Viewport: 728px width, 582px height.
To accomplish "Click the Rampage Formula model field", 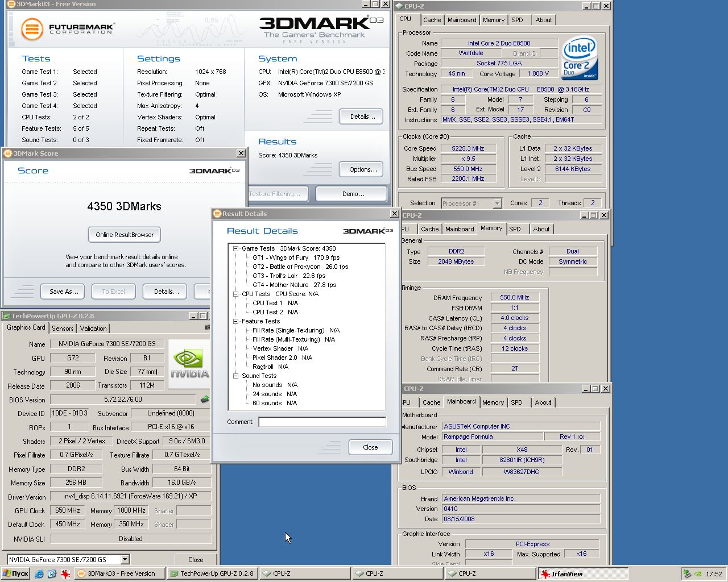I will (491, 436).
